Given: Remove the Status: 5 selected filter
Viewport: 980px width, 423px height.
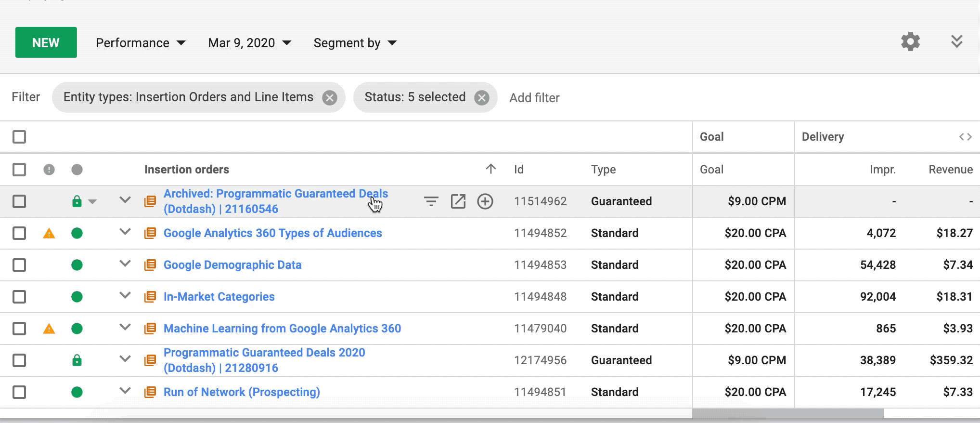Looking at the screenshot, I should point(481,98).
